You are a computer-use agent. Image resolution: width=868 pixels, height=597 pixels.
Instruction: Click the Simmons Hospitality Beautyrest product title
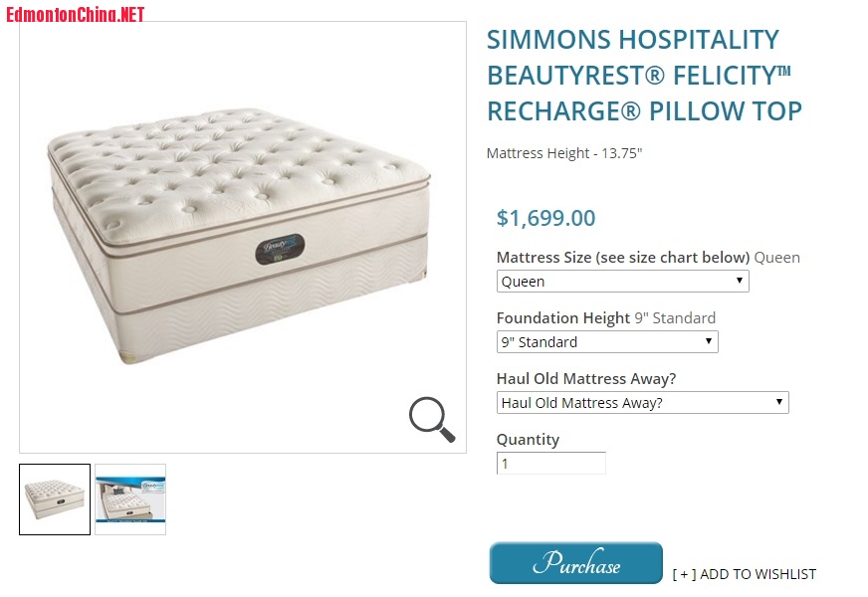tap(644, 76)
